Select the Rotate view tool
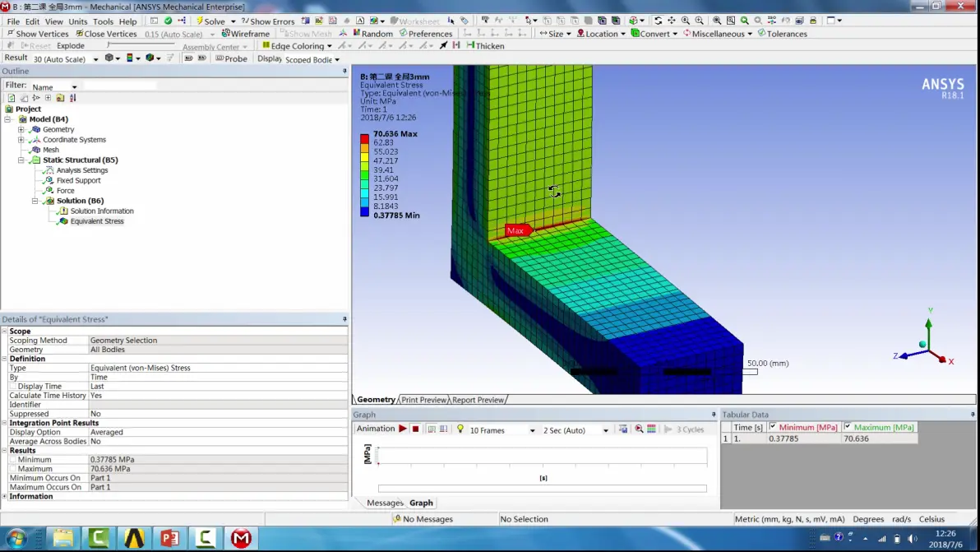The width and height of the screenshot is (980, 552). pyautogui.click(x=658, y=21)
